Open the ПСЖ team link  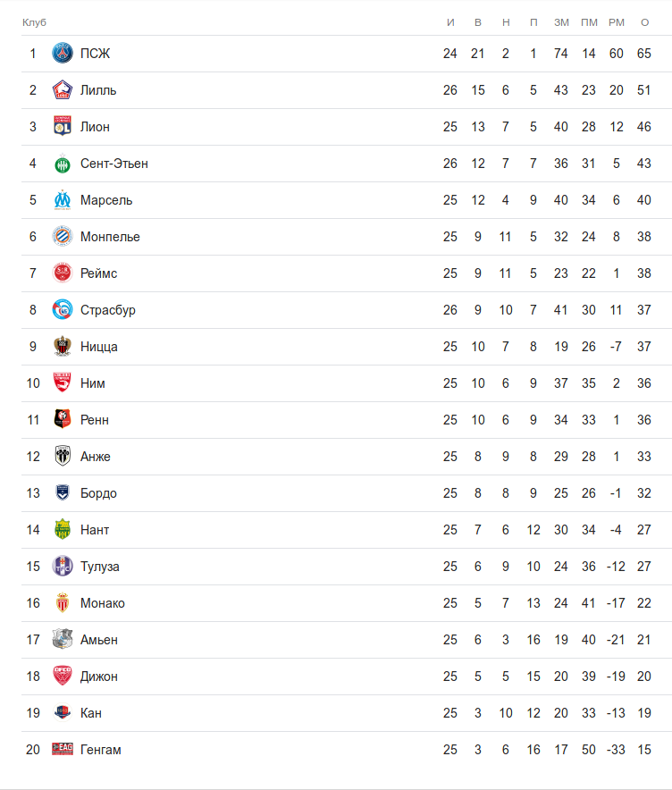pyautogui.click(x=95, y=54)
